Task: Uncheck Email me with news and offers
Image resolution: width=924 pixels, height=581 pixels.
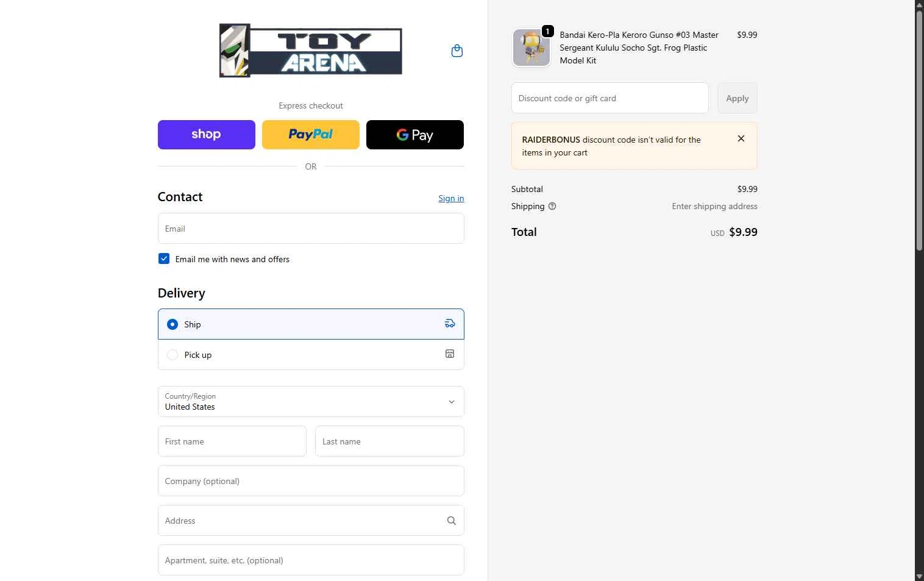Action: (x=164, y=258)
